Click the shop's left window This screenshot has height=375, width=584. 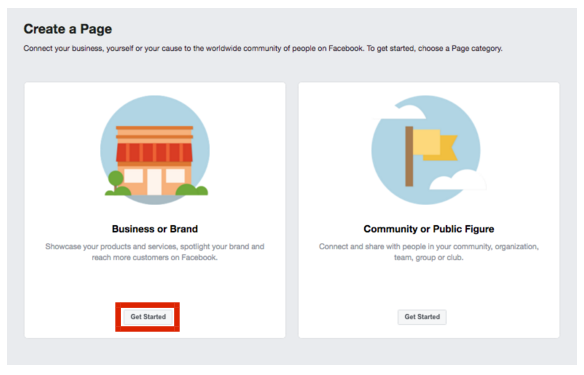(x=133, y=176)
